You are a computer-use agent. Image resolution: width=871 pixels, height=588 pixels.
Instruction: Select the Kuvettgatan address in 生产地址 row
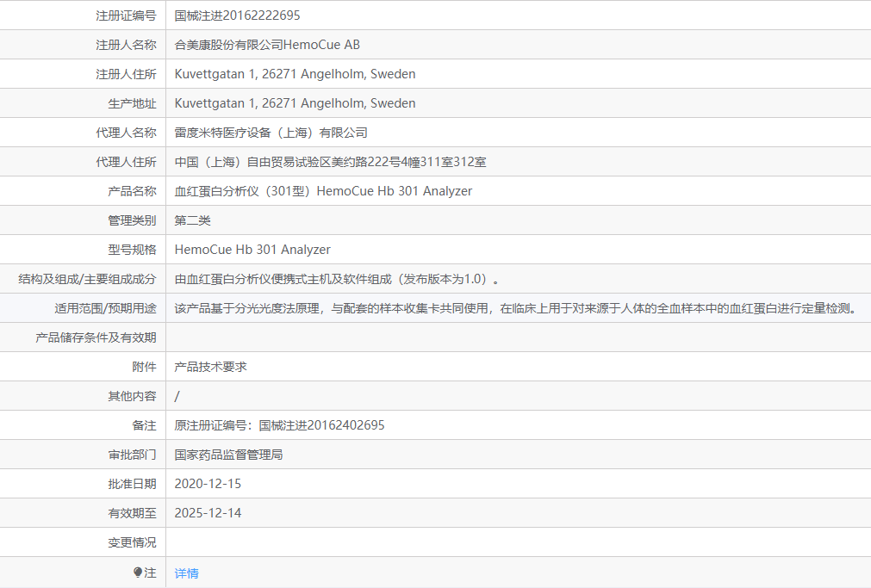click(295, 103)
